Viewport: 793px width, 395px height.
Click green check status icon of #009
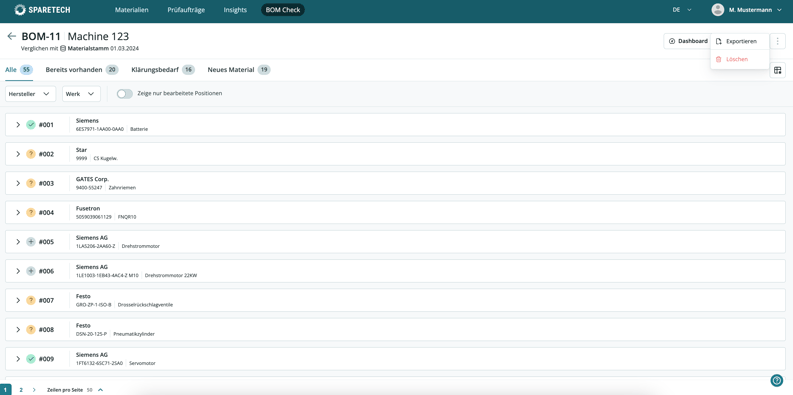31,359
